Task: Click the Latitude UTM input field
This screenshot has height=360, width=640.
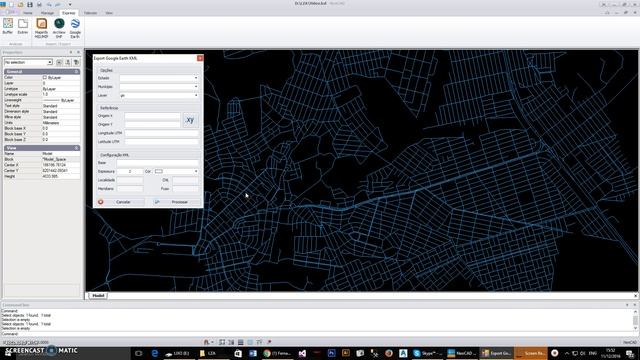Action: click(162, 142)
